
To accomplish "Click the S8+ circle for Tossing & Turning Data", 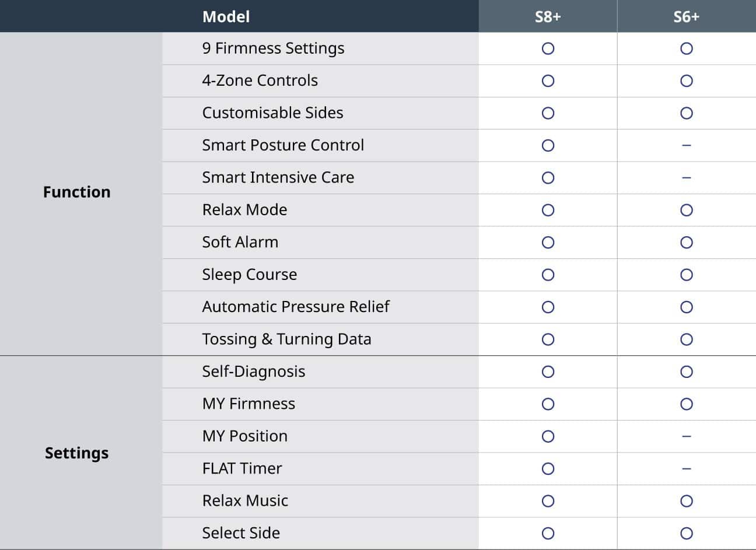I will coord(548,339).
